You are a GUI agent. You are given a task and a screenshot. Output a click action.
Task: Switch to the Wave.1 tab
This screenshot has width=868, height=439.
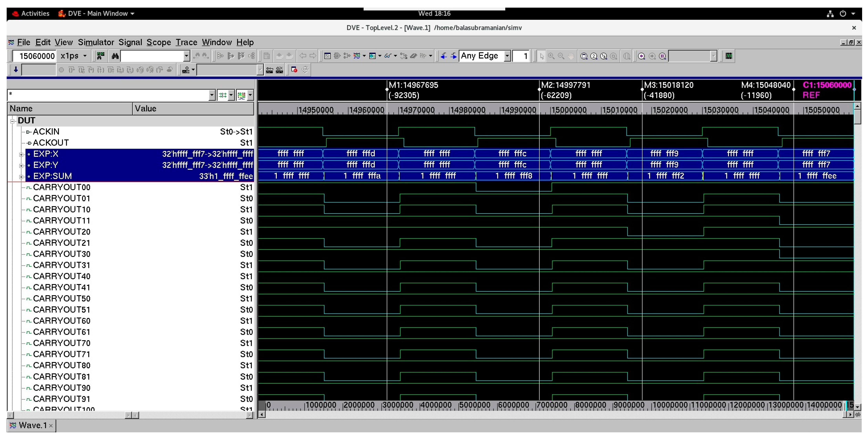tap(31, 425)
